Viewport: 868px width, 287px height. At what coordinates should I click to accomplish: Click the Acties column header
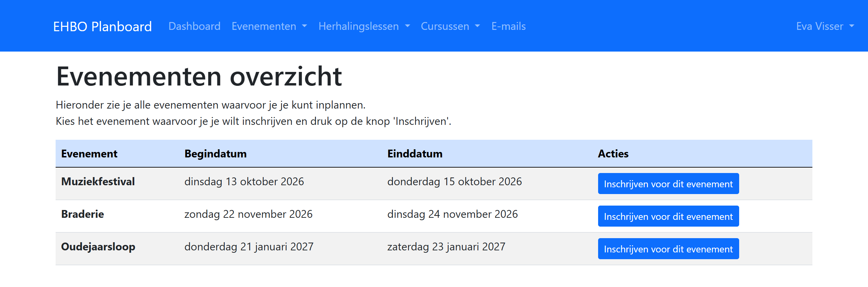tap(613, 154)
